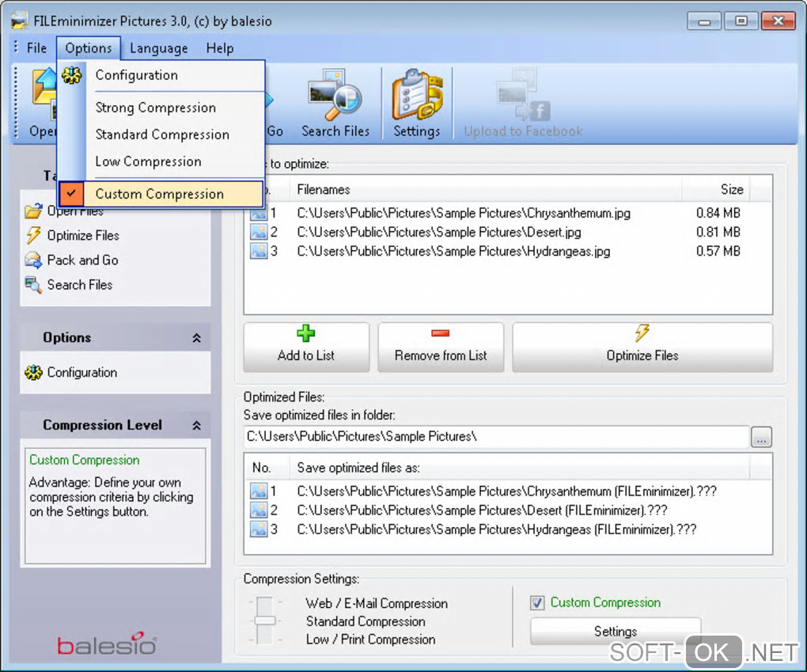This screenshot has width=807, height=672.
Task: Click the Web / E-Mail Compression label
Action: [377, 603]
